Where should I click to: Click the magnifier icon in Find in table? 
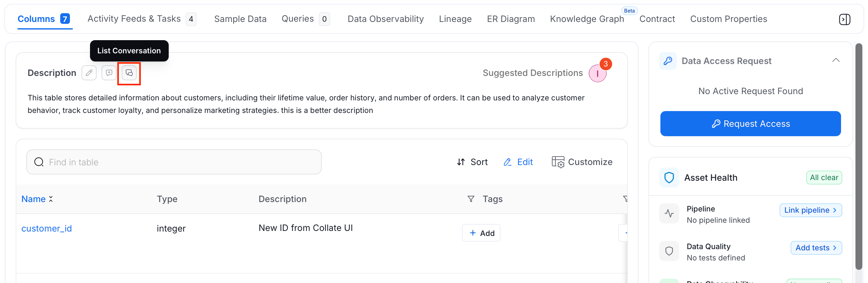click(x=39, y=162)
